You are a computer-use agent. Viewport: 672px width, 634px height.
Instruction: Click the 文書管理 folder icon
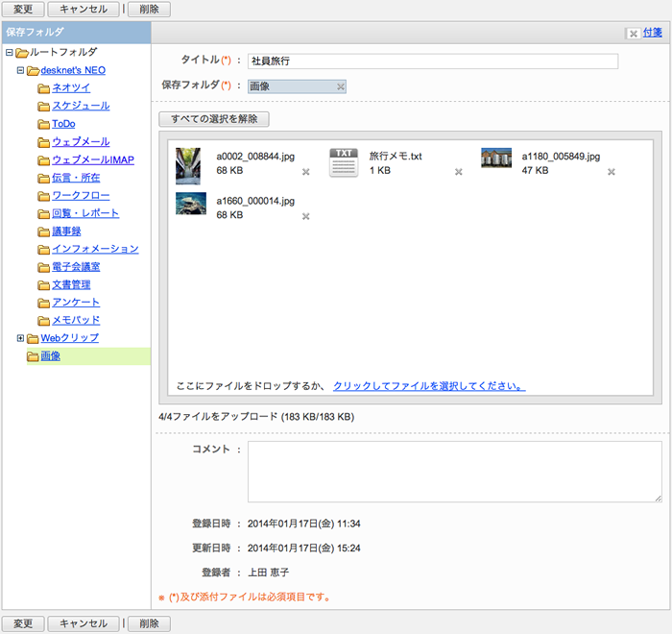coord(43,285)
